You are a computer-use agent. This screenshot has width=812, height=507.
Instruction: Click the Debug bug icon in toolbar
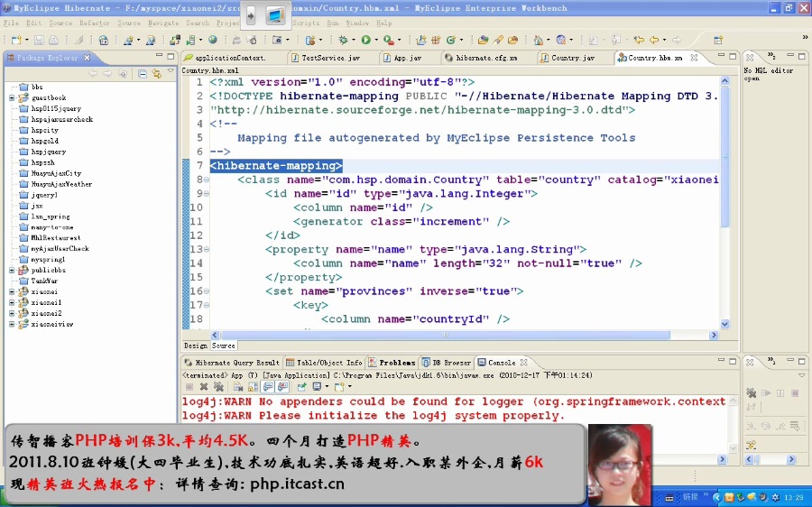343,40
